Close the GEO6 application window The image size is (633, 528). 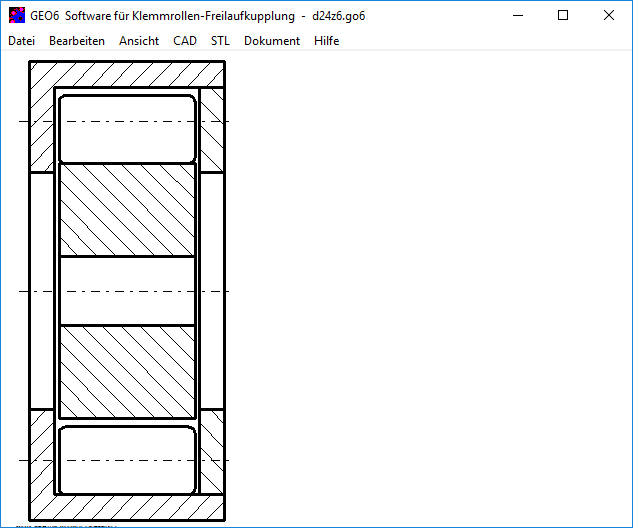coord(609,16)
